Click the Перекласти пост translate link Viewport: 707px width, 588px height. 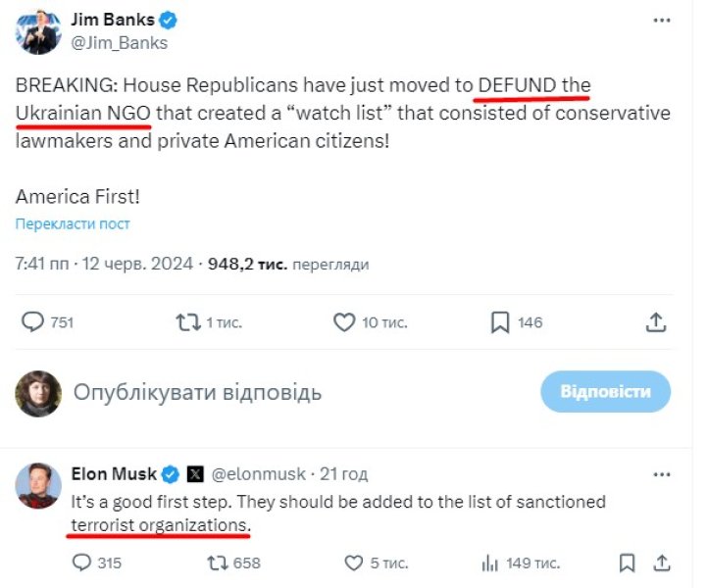tap(73, 223)
